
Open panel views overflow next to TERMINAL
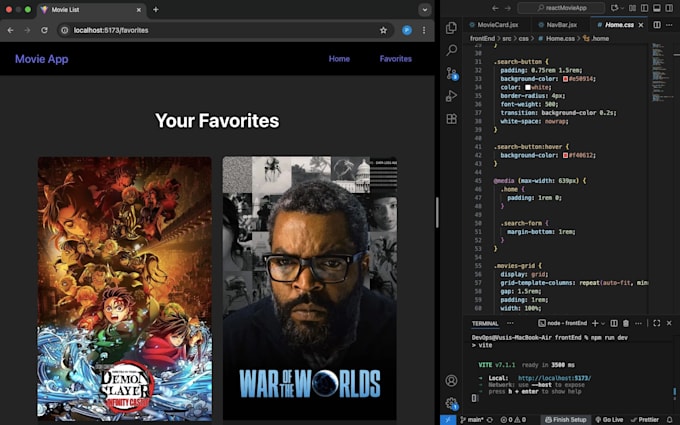click(x=510, y=323)
